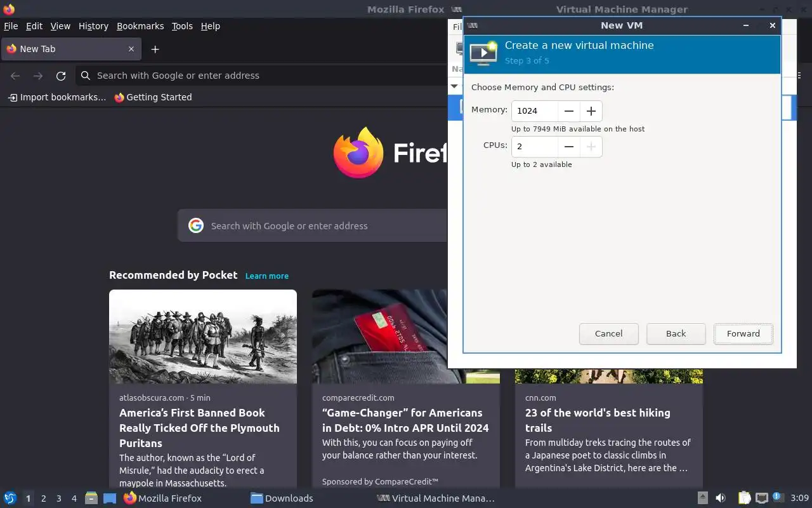The height and width of the screenshot is (508, 812).
Task: Focus the Google search box on new tab
Action: click(x=313, y=225)
